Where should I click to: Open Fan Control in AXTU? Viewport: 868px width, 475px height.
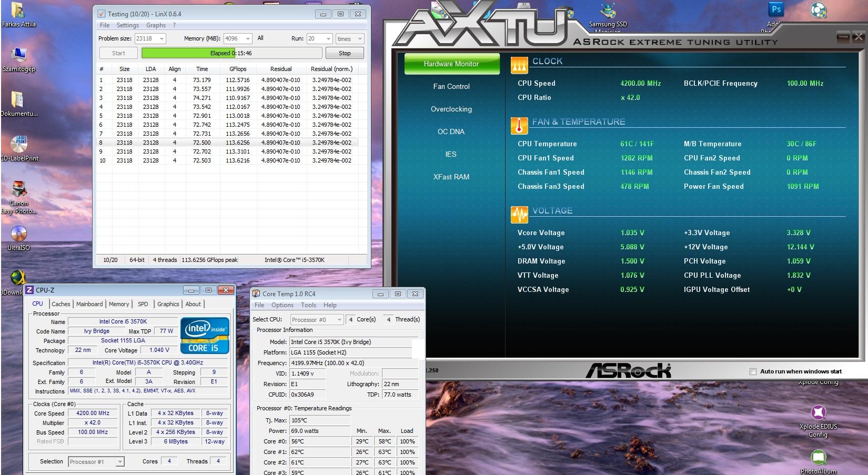[x=451, y=86]
